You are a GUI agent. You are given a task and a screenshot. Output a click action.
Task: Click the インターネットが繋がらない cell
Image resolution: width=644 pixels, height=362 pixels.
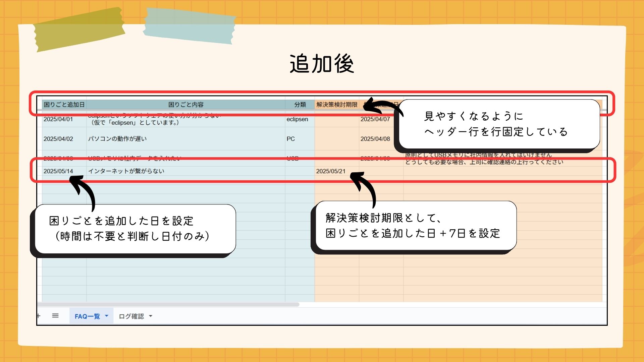click(x=126, y=171)
